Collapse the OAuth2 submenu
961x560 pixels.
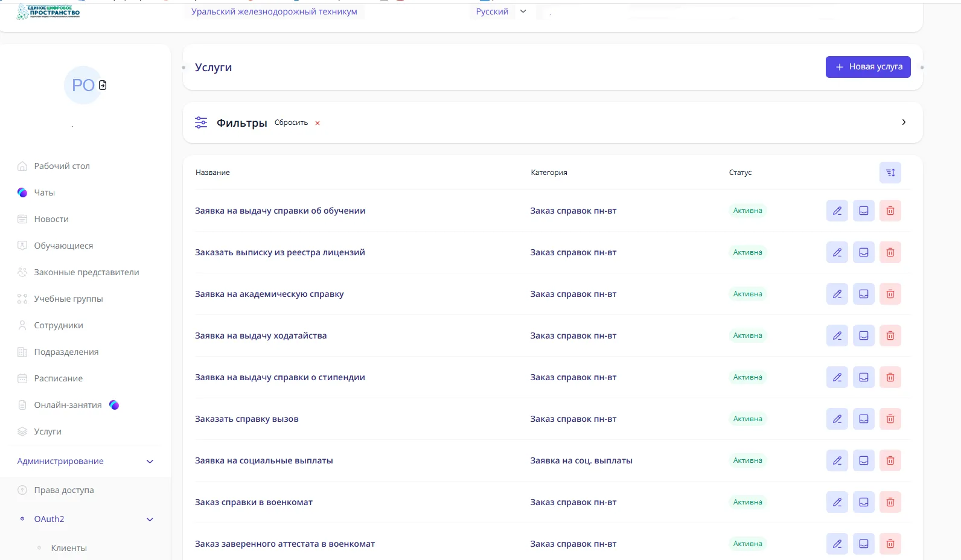pos(150,520)
